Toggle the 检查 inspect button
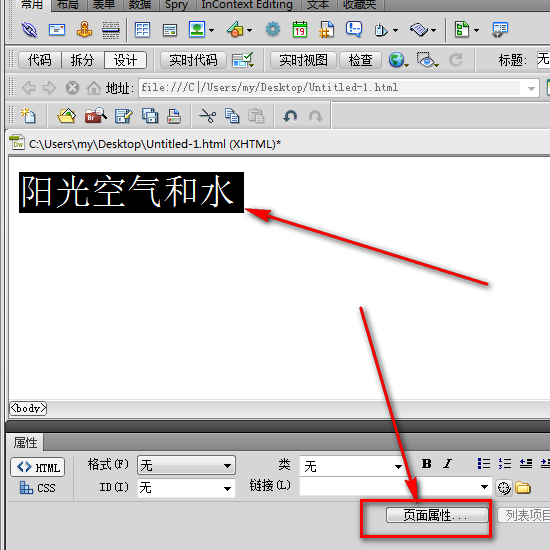Image resolution: width=550 pixels, height=550 pixels. point(361,60)
